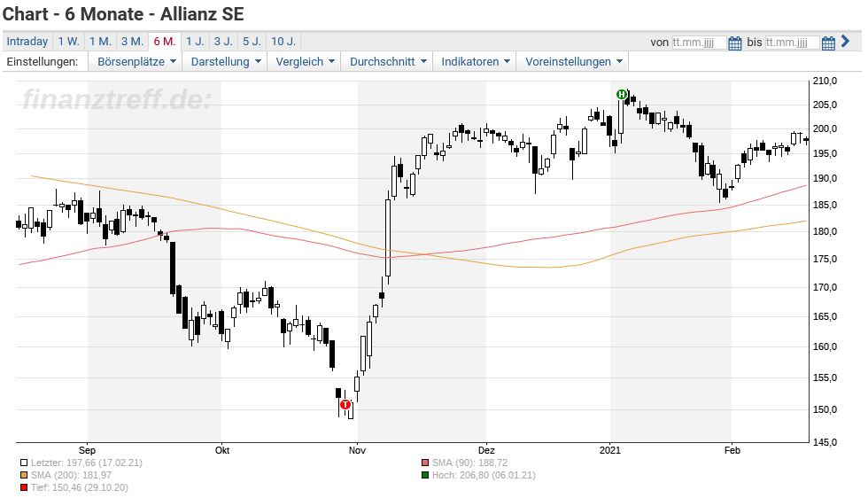Switch to the 1 J. range tab

[x=195, y=42]
